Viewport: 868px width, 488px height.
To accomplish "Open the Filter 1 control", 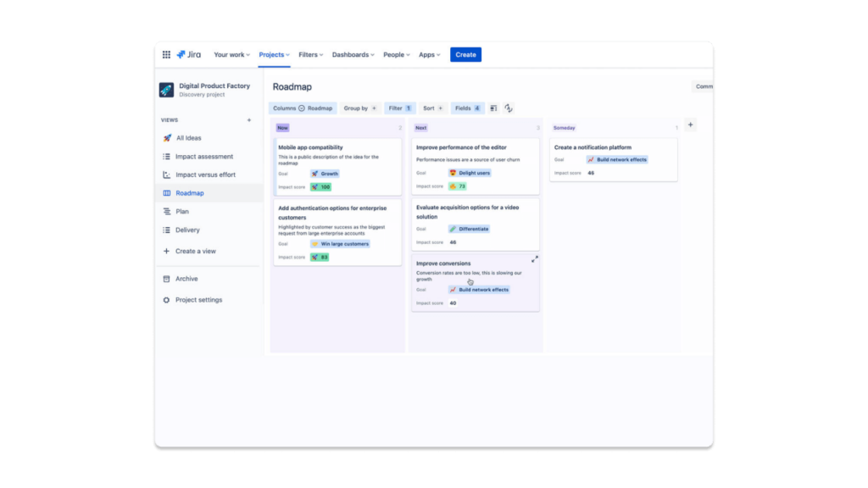I will point(400,108).
